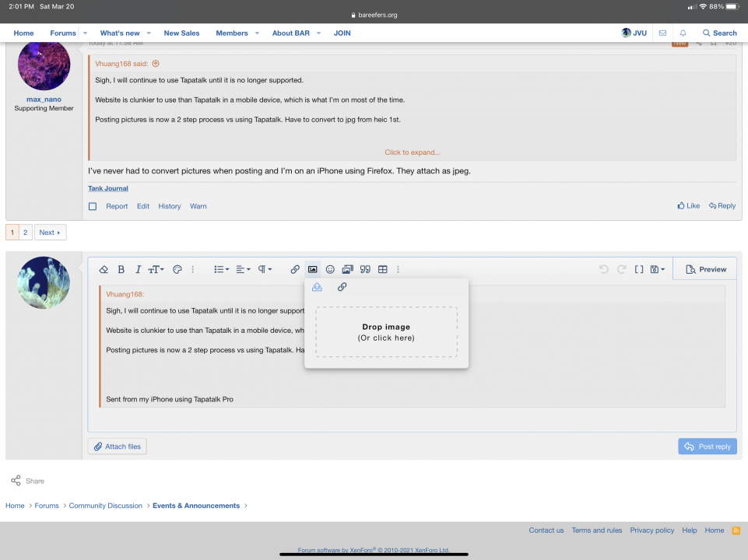Insert a table into the reply
Viewport: 748px width, 560px height.
tap(383, 270)
